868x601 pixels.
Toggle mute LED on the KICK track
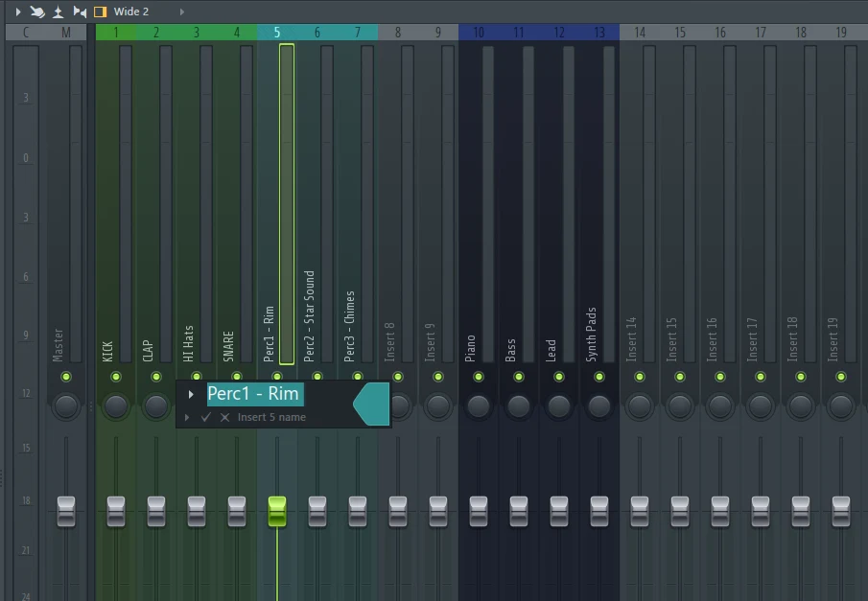point(115,377)
